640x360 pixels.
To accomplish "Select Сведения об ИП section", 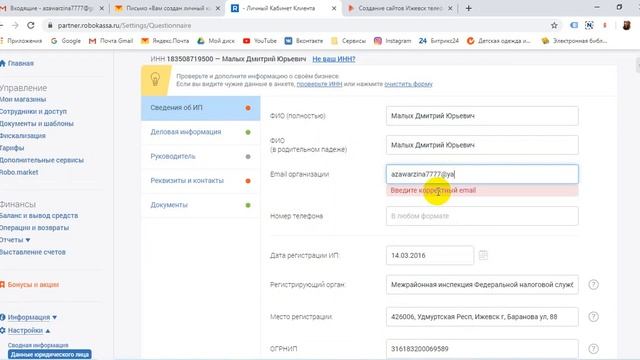I will pyautogui.click(x=200, y=108).
